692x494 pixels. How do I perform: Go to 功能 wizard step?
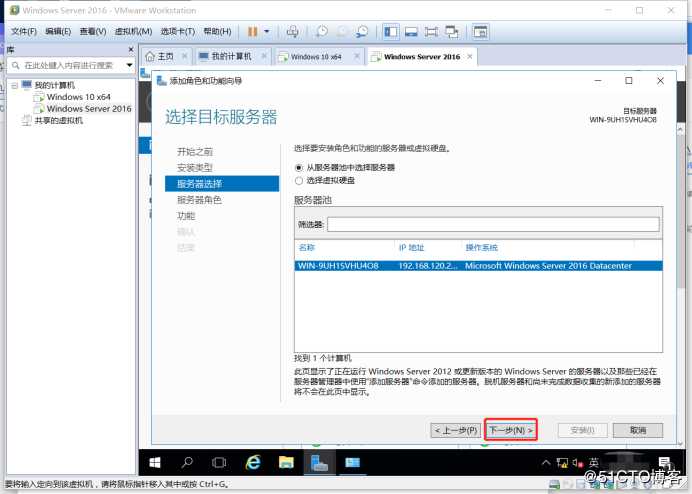click(186, 216)
